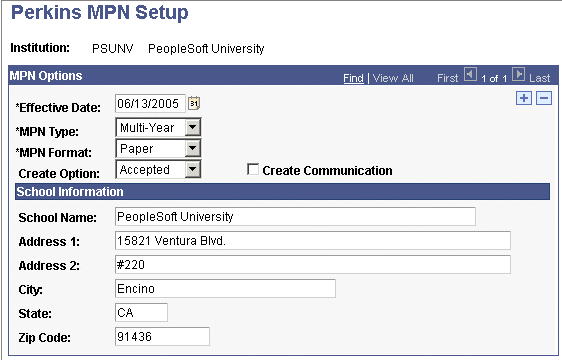This screenshot has width=562, height=360.
Task: Select the City field with Encino
Action: 225,289
